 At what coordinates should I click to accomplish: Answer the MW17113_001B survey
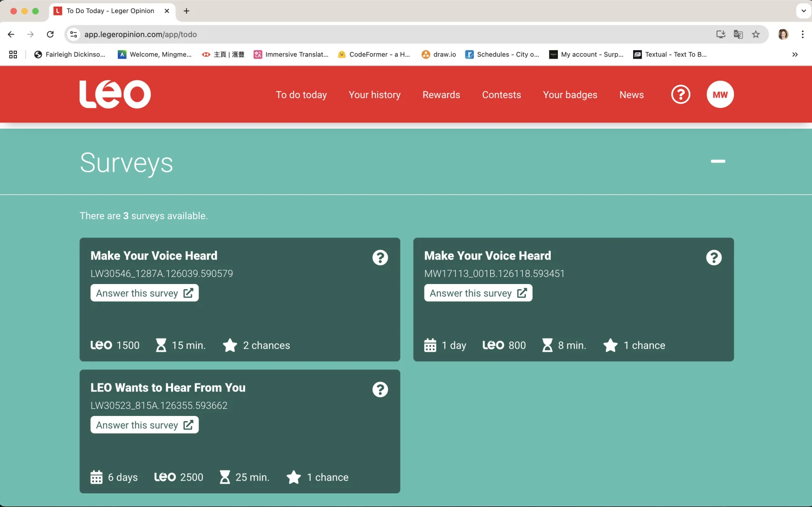[x=478, y=293]
